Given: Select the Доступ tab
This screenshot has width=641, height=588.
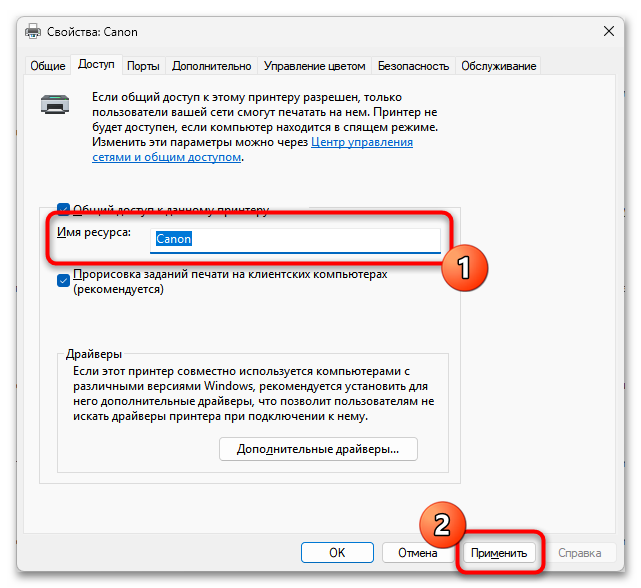Looking at the screenshot, I should 96,65.
